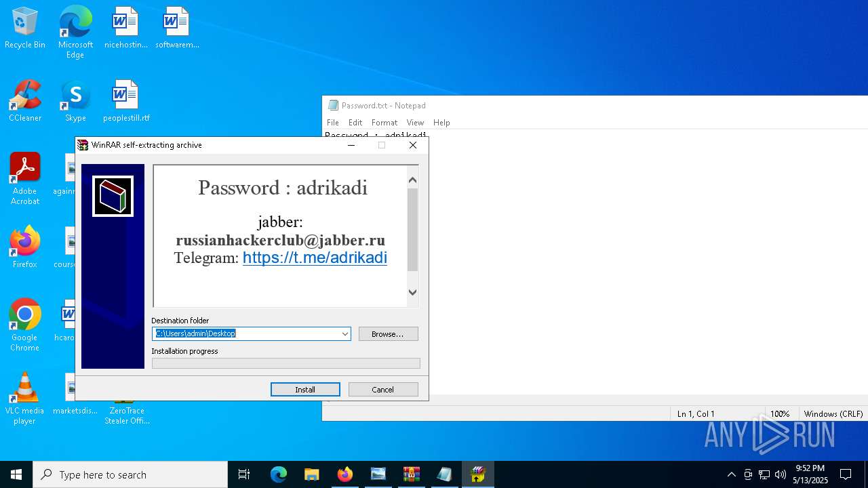Select the softwarem... Word document icon
This screenshot has width=868, height=488.
point(177,28)
